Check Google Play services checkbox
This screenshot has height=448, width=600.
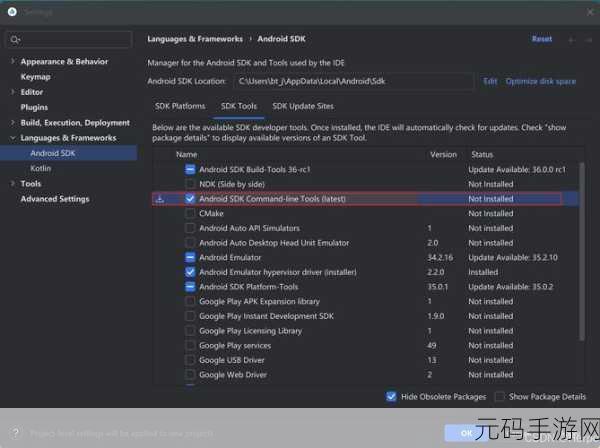190,345
